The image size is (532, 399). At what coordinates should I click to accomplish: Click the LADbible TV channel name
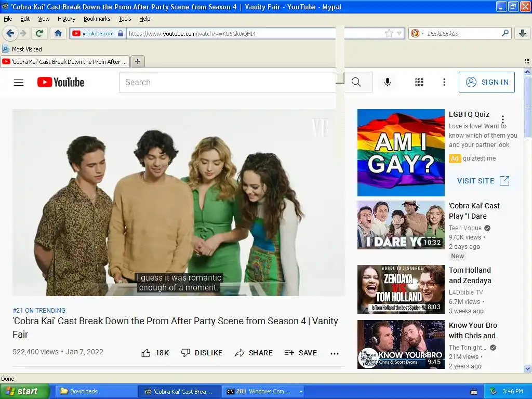pyautogui.click(x=465, y=292)
